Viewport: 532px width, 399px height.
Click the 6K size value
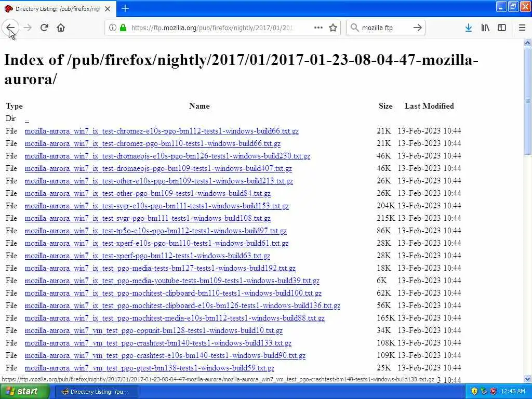[x=382, y=281]
